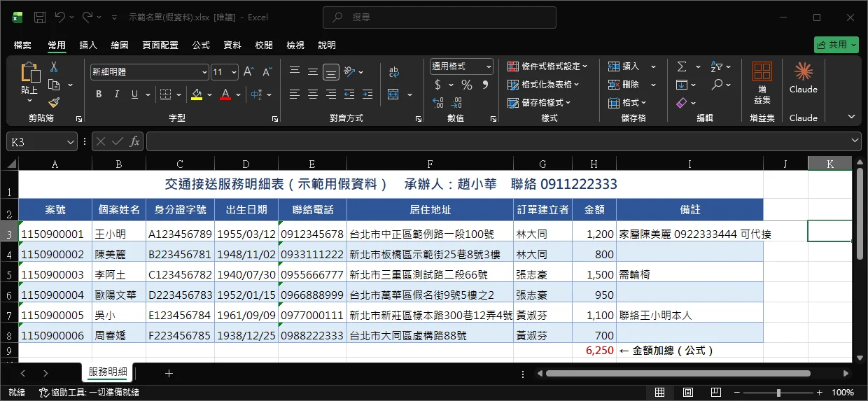Click the Wrap Text icon
The height and width of the screenshot is (401, 868).
393,72
